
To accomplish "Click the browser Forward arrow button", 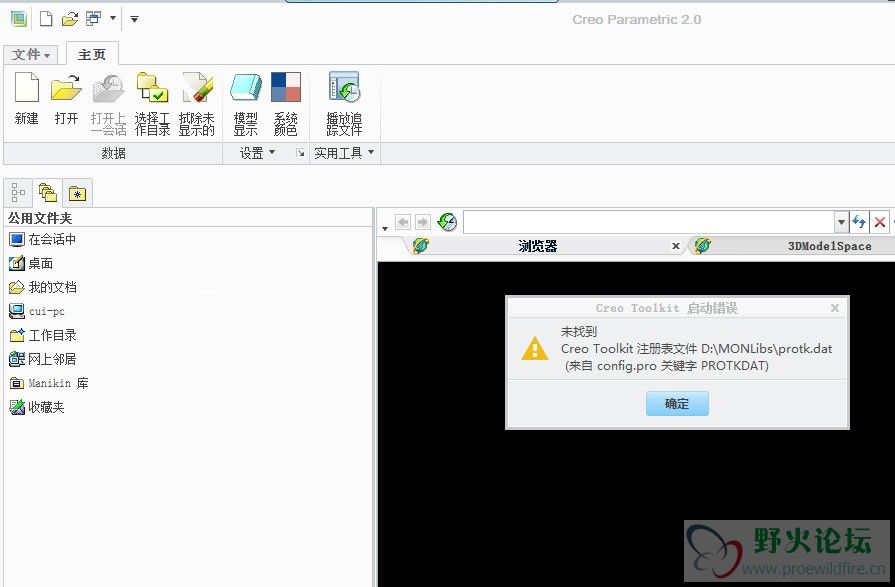I will tap(422, 222).
